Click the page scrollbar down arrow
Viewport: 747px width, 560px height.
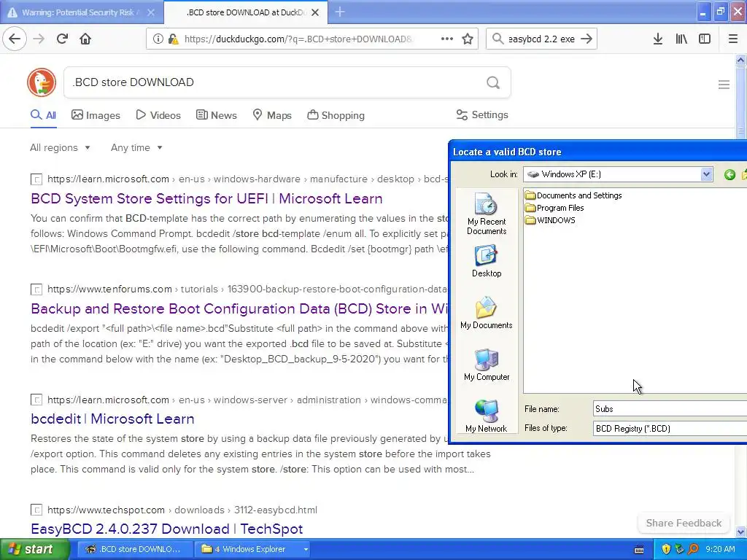740,532
